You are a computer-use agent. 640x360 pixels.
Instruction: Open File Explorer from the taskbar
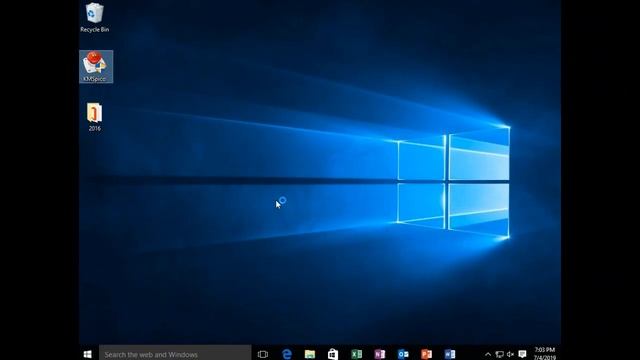pos(310,354)
